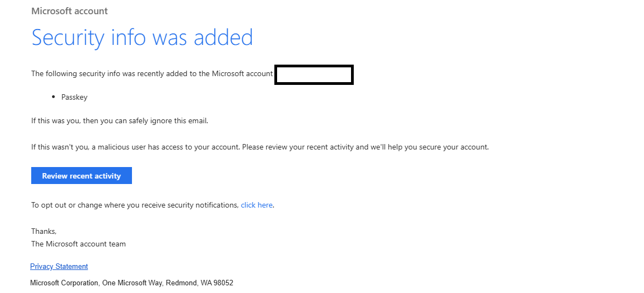Select the "Thanks," closing line
Viewport: 644px width, 293px height.
tap(44, 231)
